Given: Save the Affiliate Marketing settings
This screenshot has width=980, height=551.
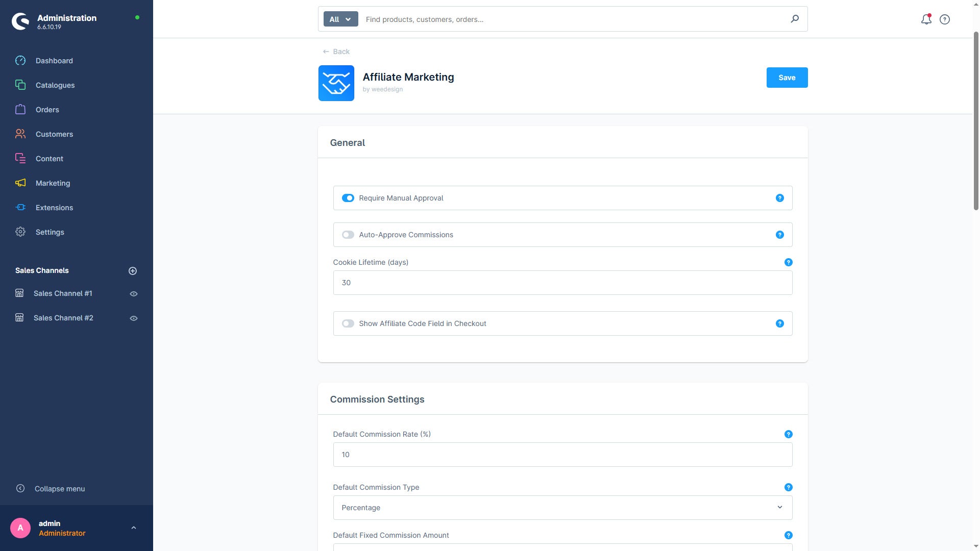Looking at the screenshot, I should [x=787, y=78].
